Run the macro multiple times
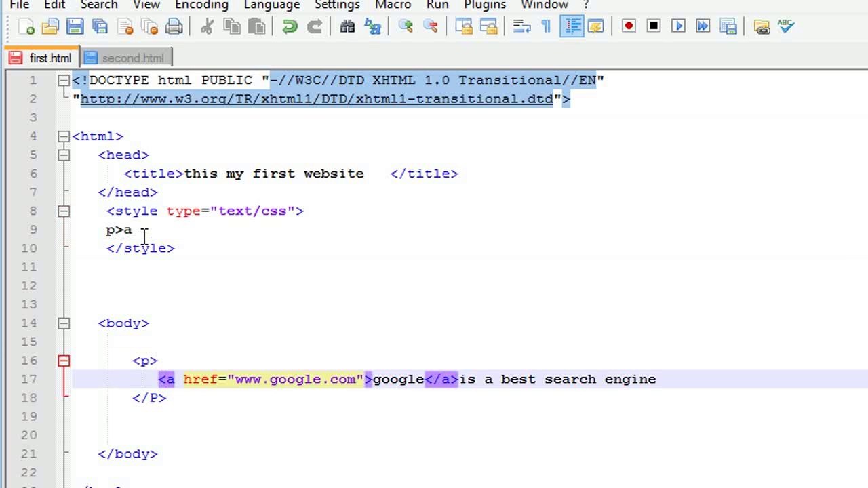 703,26
